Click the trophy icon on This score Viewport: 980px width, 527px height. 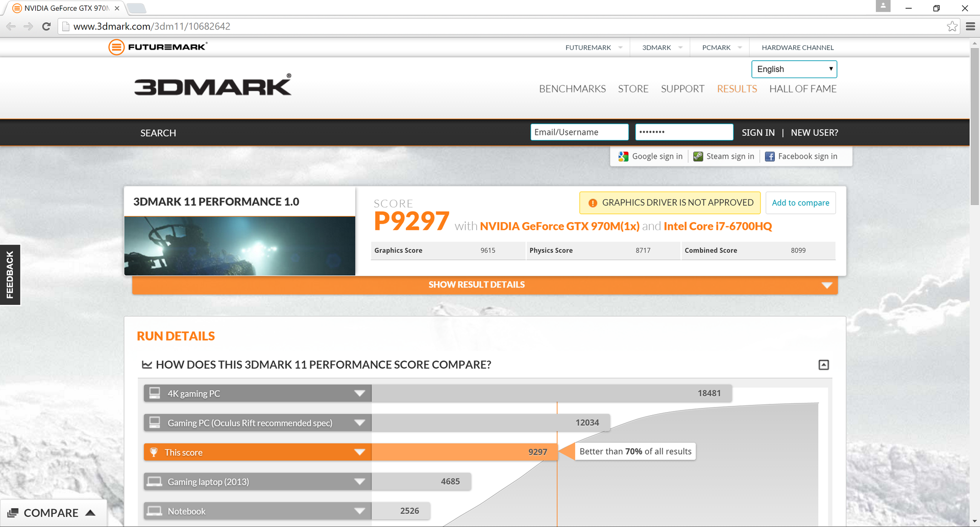154,452
